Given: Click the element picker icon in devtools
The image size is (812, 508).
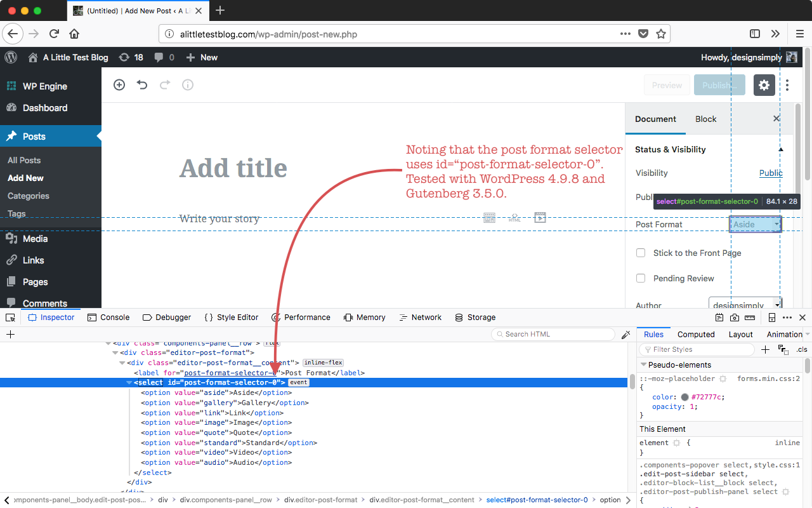Looking at the screenshot, I should (10, 317).
